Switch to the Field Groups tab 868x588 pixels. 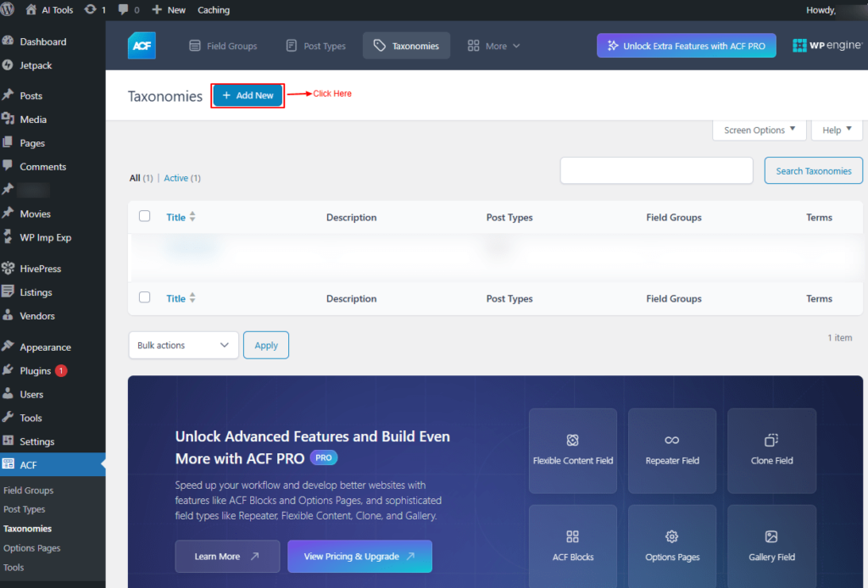pyautogui.click(x=223, y=46)
